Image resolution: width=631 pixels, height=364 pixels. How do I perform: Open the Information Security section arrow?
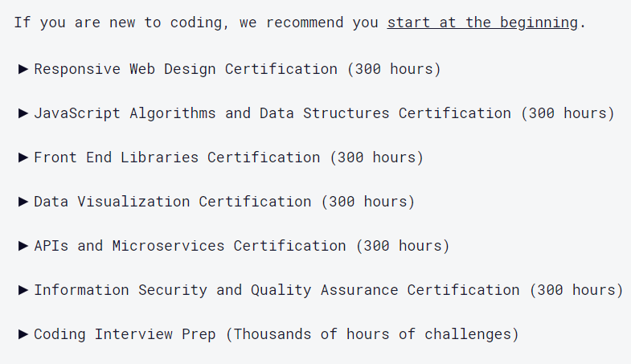click(23, 290)
